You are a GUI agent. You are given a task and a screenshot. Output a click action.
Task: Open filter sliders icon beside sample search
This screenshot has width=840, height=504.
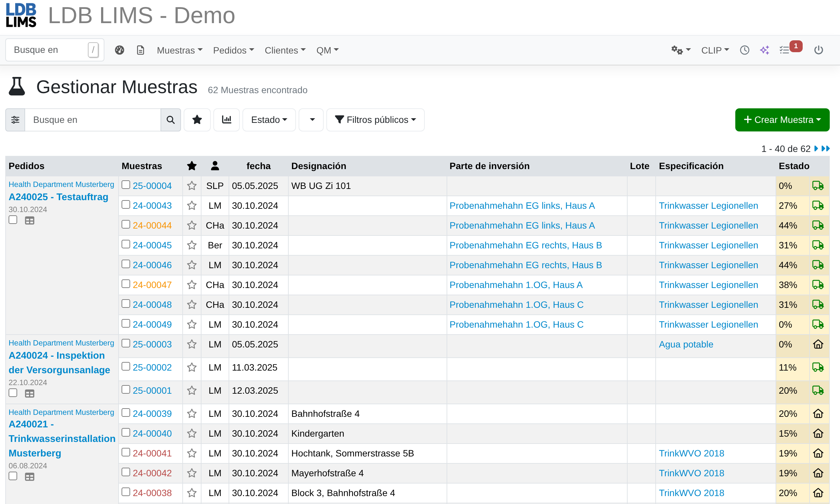(15, 120)
